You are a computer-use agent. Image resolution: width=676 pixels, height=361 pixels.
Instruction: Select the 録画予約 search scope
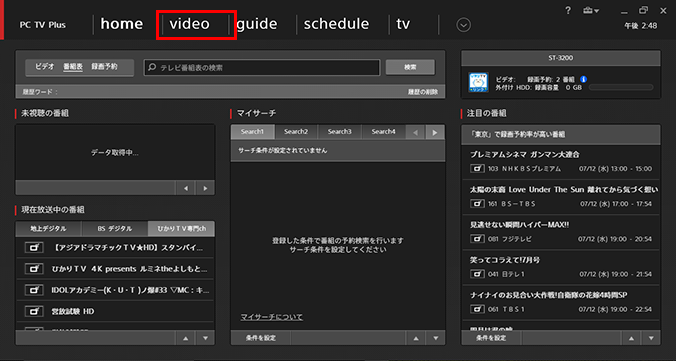pyautogui.click(x=104, y=67)
